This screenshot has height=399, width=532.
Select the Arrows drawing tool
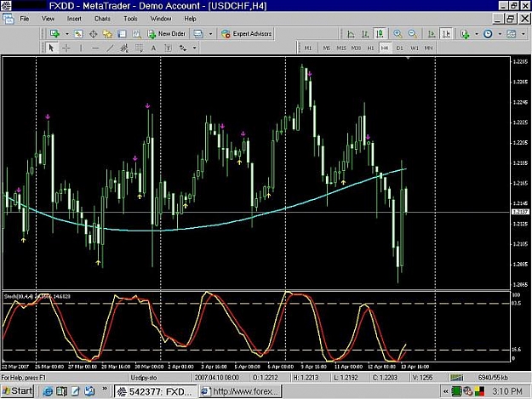183,48
